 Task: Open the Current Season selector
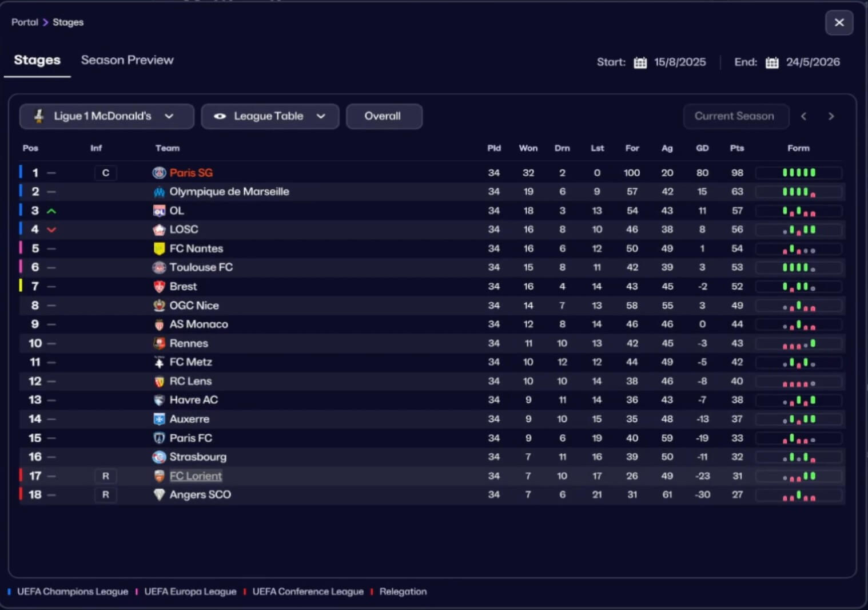(x=735, y=116)
